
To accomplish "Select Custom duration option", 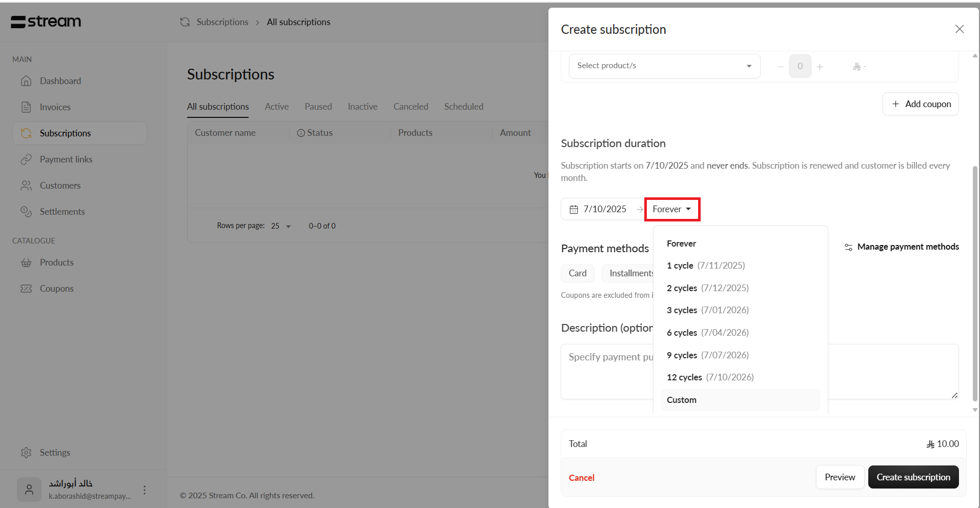I will click(682, 400).
